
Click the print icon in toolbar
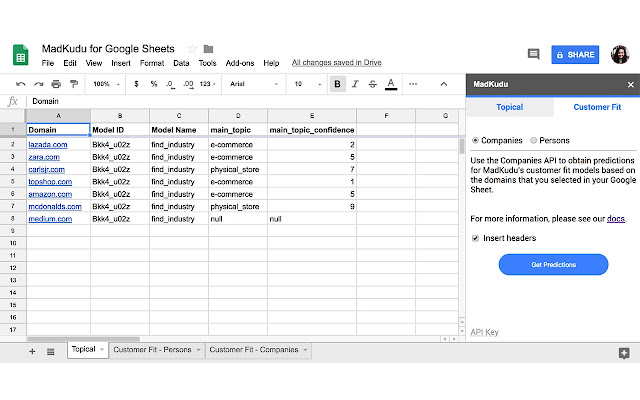coord(56,84)
